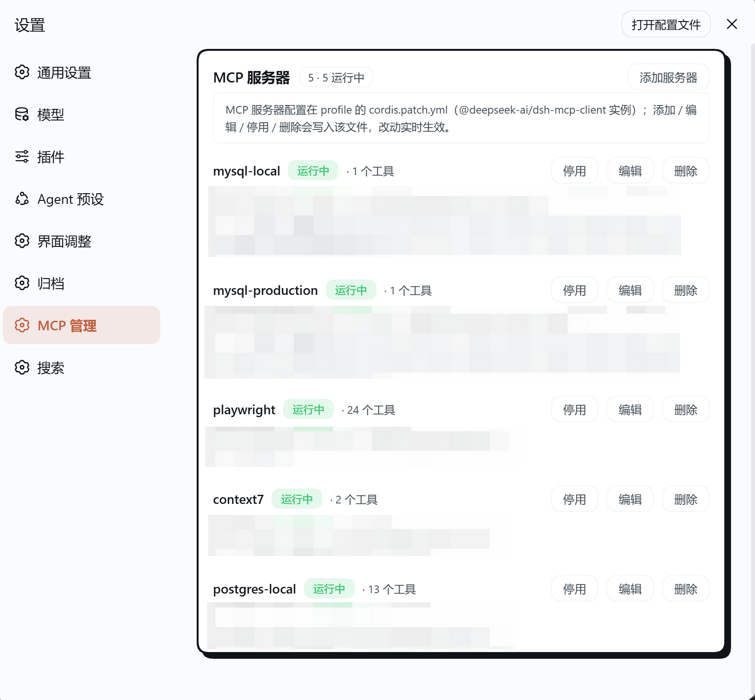Click 运行中 badge of mysql-local
The height and width of the screenshot is (700, 755).
tap(313, 171)
